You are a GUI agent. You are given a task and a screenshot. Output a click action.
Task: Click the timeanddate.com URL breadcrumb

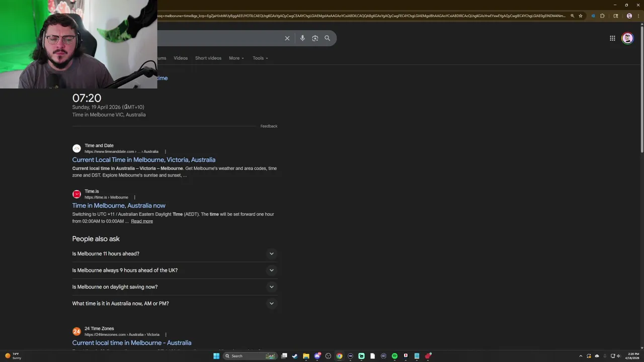pos(121,151)
